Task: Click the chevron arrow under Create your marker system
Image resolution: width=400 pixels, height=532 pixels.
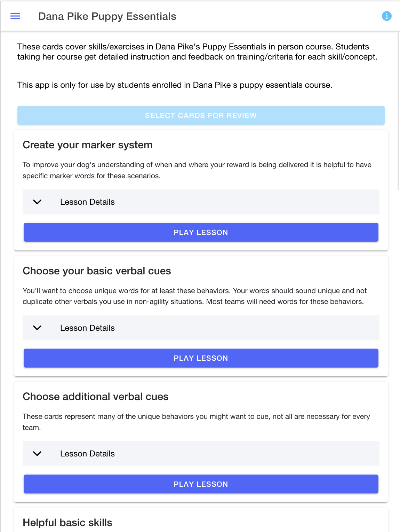Action: pyautogui.click(x=37, y=202)
